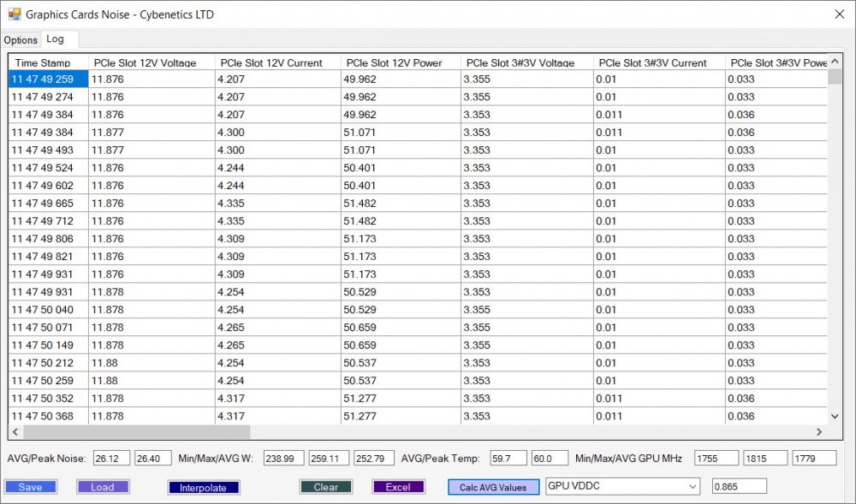This screenshot has width=856, height=504.
Task: Select the row with timestamp 11 47 50 040
Action: coord(47,310)
